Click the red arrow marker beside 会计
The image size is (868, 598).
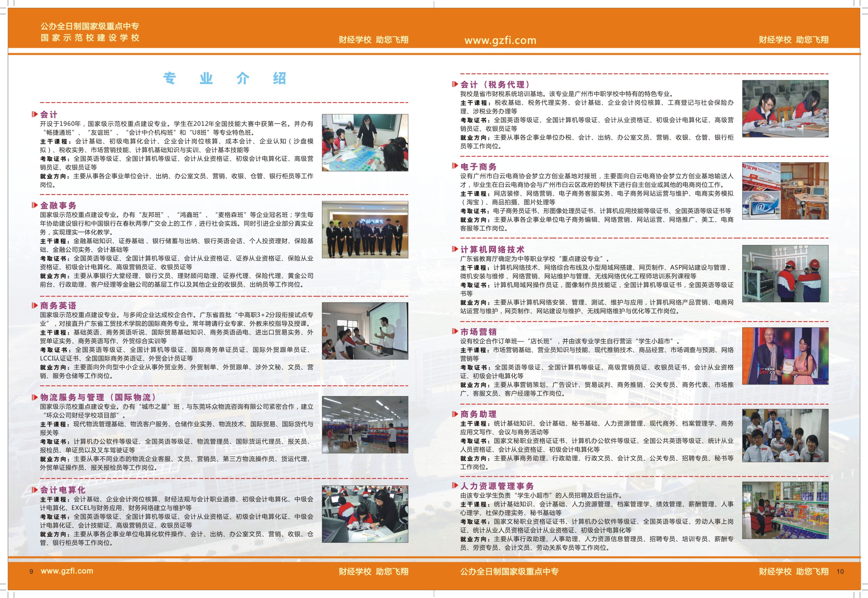click(x=35, y=114)
